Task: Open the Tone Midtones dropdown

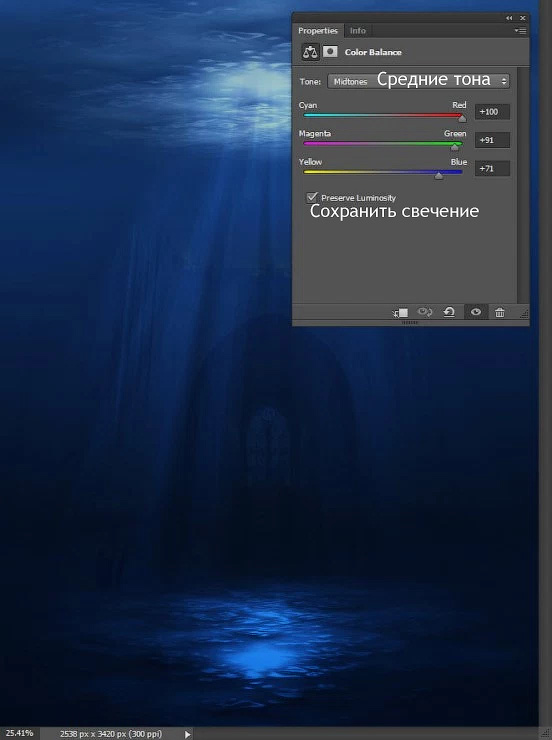Action: [418, 81]
